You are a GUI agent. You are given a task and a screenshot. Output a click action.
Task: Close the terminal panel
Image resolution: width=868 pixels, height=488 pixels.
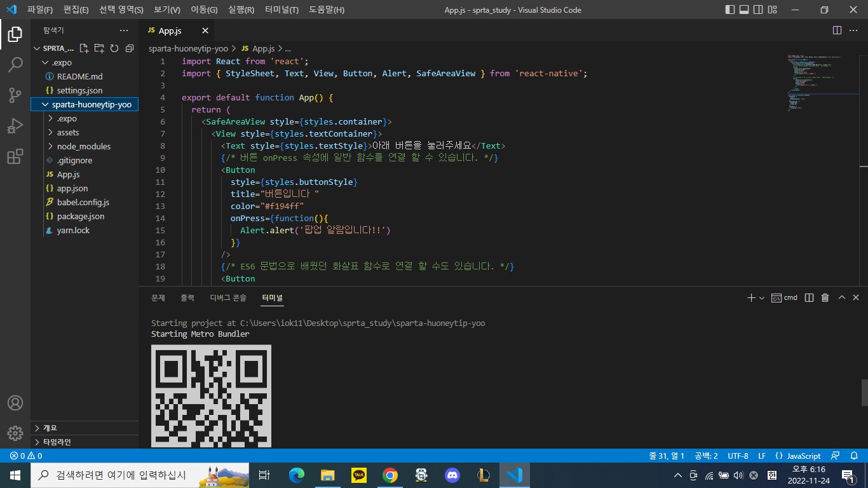[x=856, y=297]
